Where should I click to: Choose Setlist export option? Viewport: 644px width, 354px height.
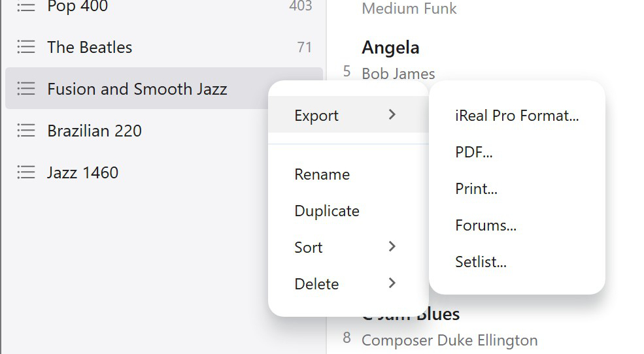point(481,262)
